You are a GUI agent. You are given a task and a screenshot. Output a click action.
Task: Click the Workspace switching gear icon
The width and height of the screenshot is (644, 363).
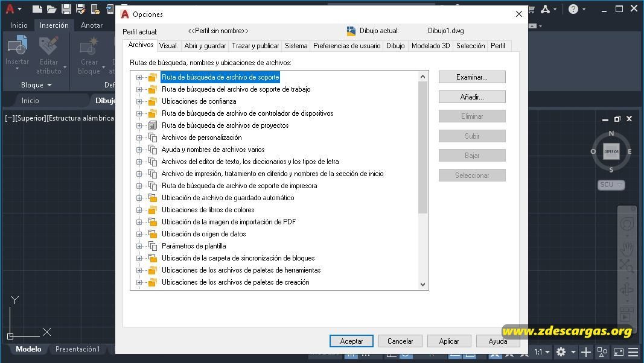point(561,352)
